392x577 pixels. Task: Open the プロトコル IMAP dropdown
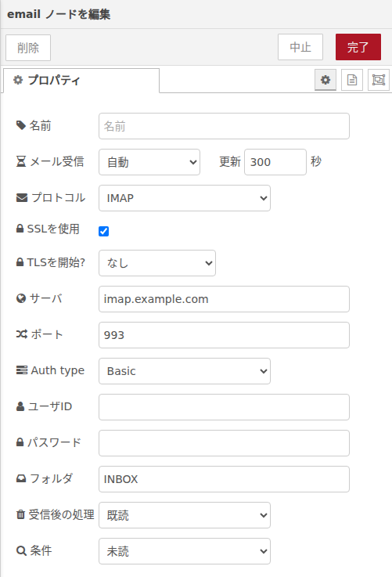[185, 198]
